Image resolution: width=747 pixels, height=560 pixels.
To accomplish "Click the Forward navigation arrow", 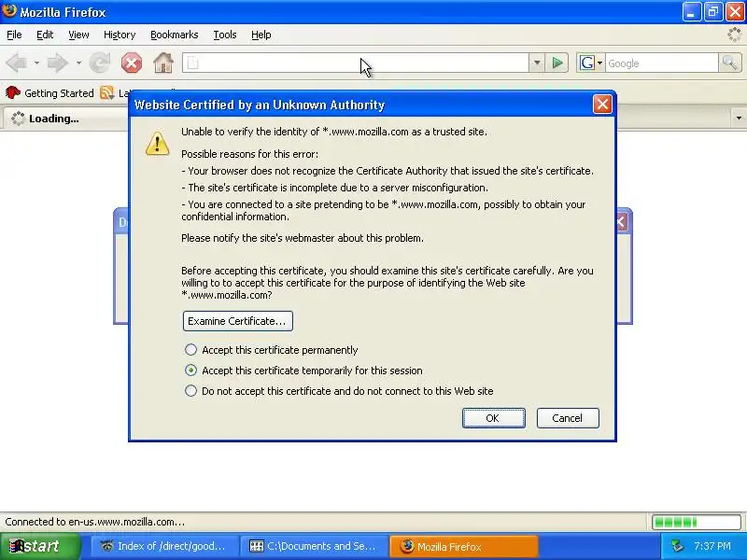I will point(57,63).
